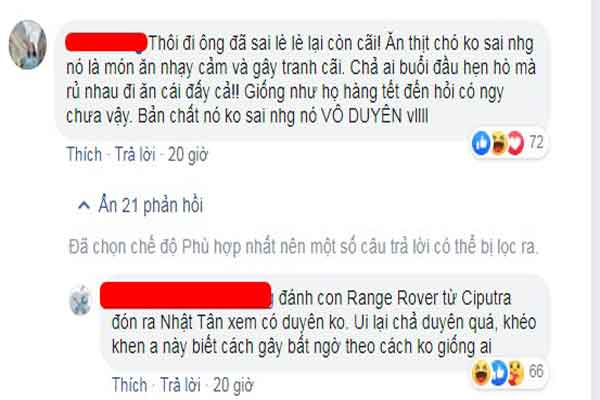Image resolution: width=600 pixels, height=400 pixels.
Task: Click the Ẩn 21 phản hồi text
Action: [x=151, y=206]
